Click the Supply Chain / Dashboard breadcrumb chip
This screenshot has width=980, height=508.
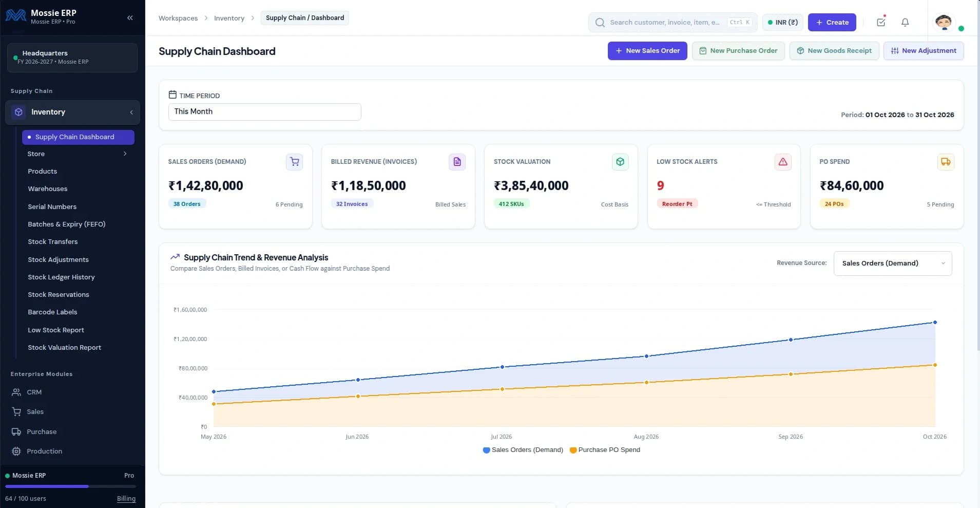pos(305,18)
